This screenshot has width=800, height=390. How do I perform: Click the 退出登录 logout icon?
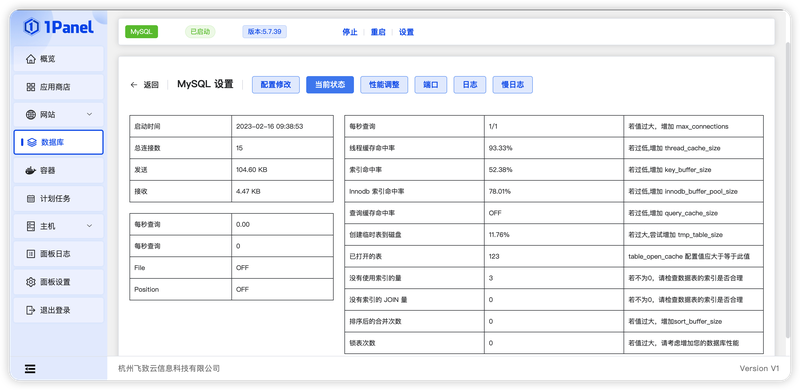[31, 310]
